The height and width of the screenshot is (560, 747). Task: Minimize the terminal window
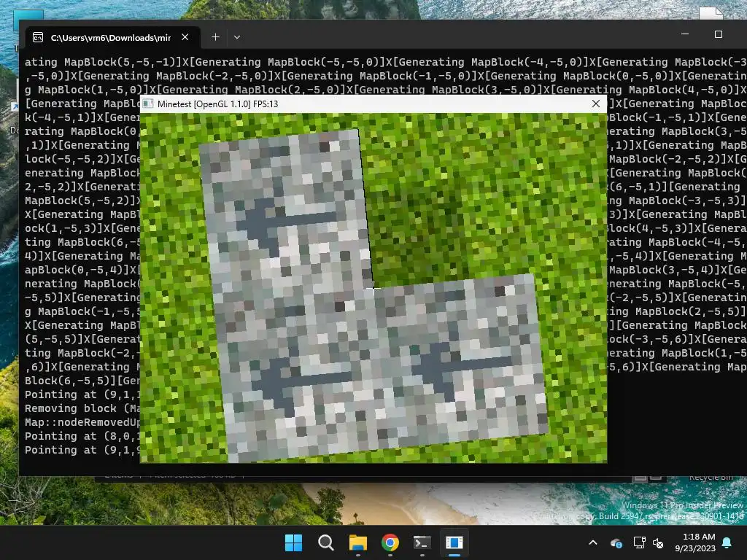coord(685,34)
